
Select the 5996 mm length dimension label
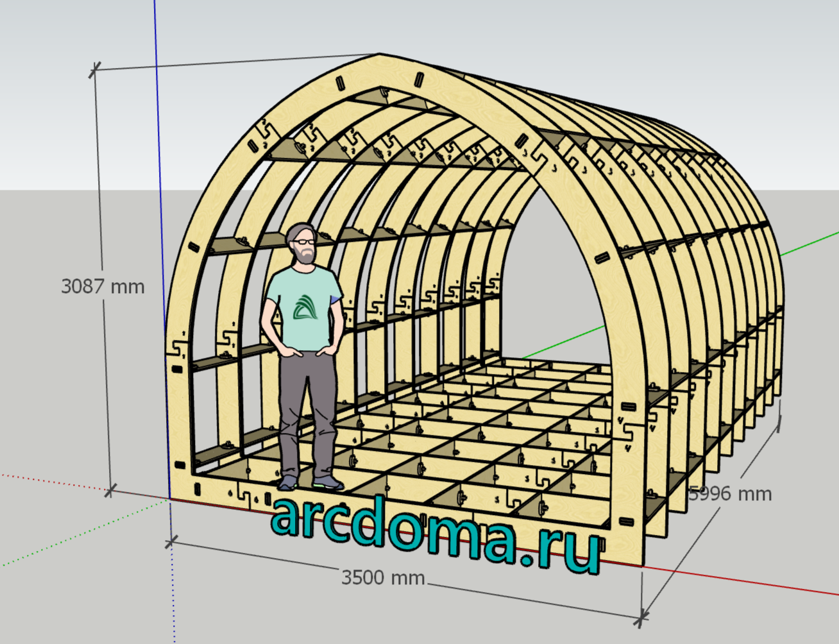coord(730,494)
